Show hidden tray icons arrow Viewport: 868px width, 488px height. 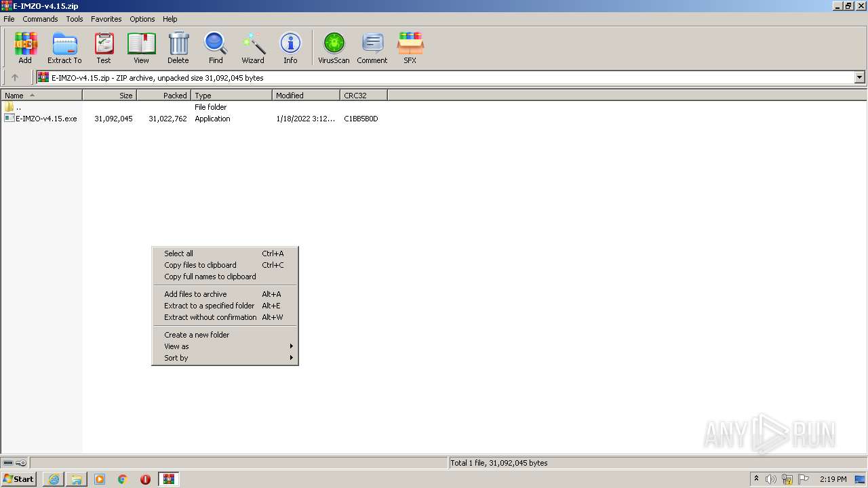click(756, 479)
